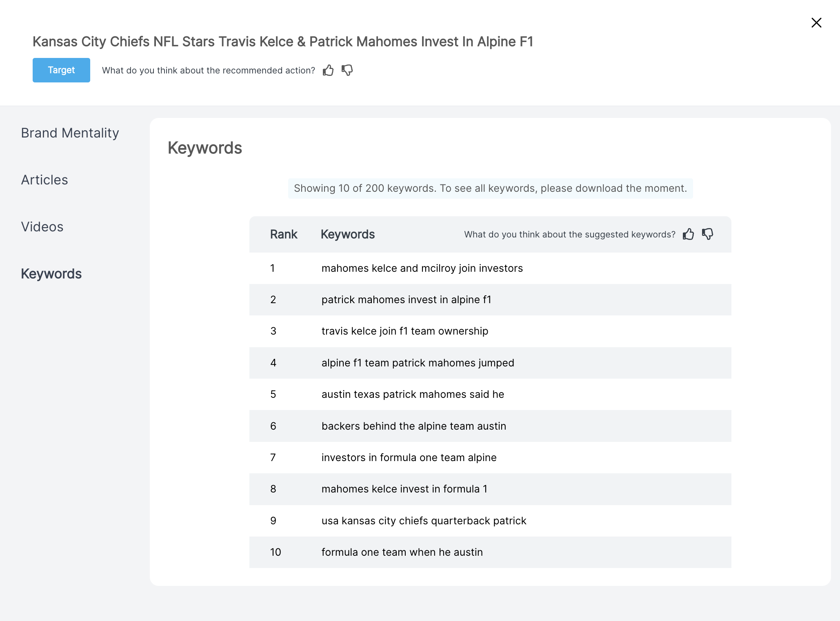
Task: Open the Brand Mentality section
Action: point(70,133)
